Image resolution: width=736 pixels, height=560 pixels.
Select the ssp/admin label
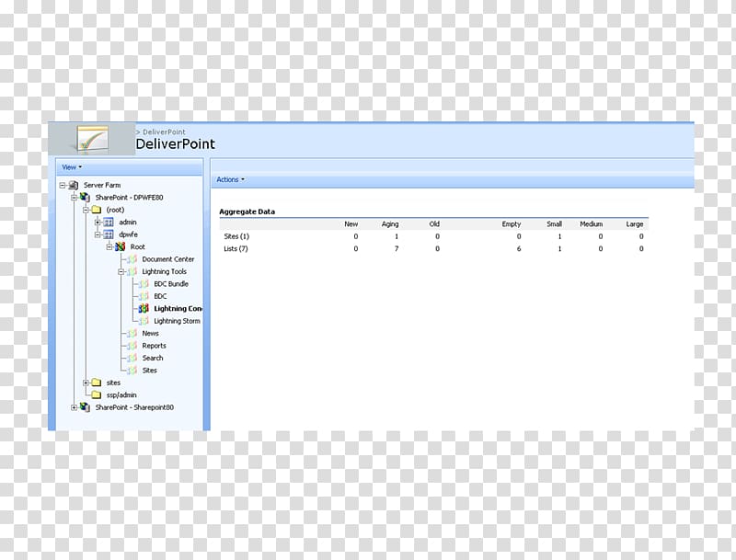tap(121, 394)
